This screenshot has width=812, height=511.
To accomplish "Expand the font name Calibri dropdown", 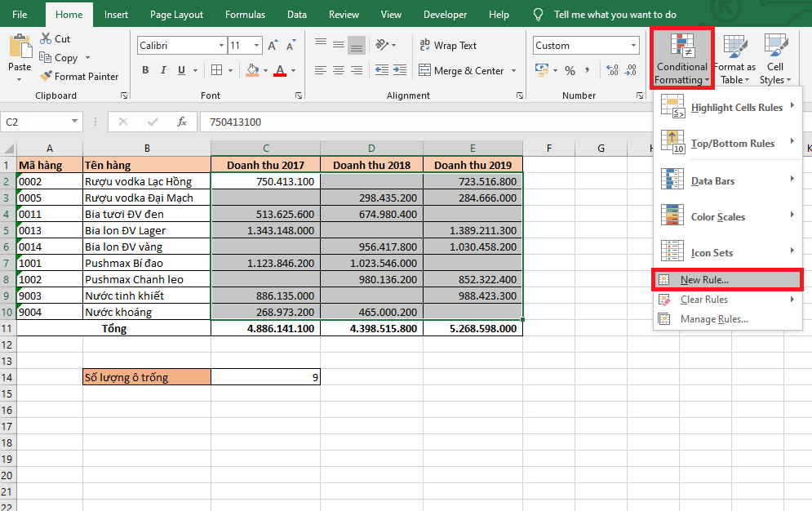I will click(221, 46).
